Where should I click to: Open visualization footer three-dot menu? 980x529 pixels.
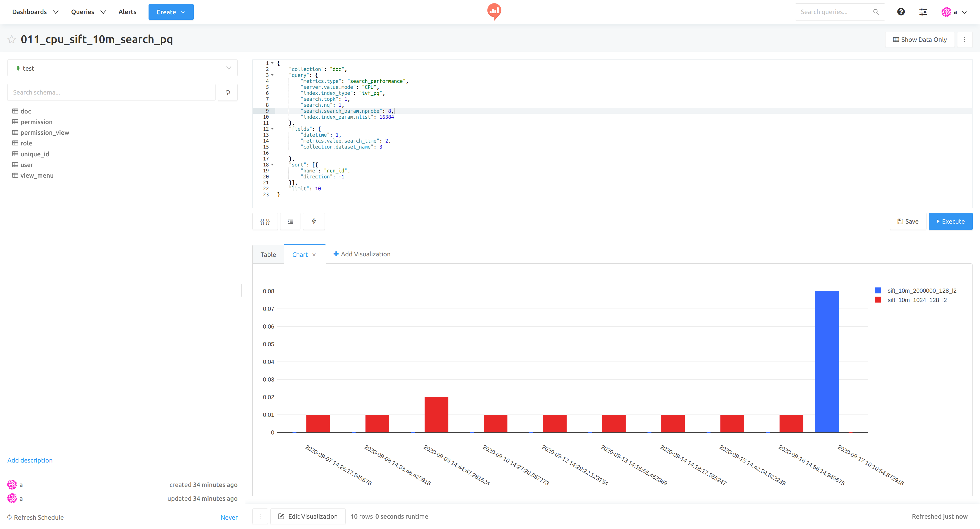click(x=260, y=517)
